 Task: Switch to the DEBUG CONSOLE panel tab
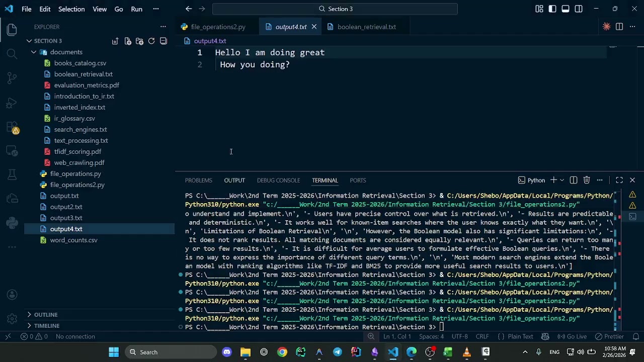click(278, 180)
